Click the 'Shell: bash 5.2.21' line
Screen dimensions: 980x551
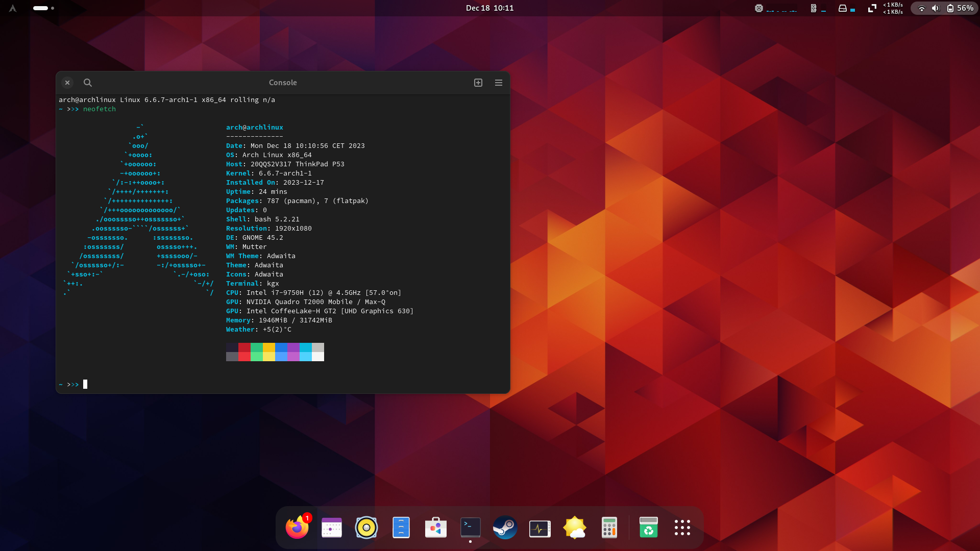point(263,219)
